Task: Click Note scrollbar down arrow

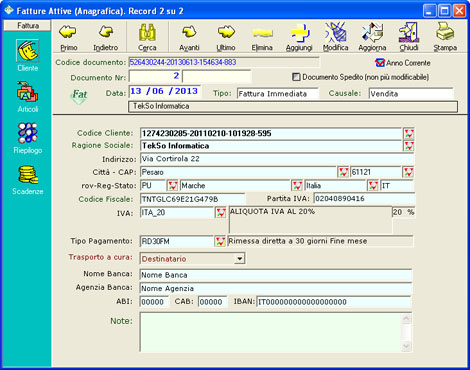Action: point(406,346)
